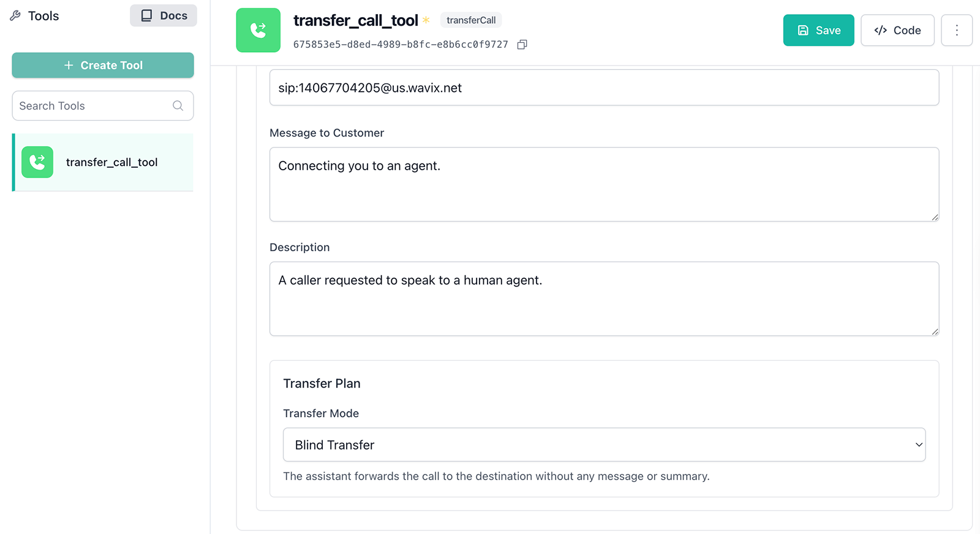Focus the Search Tools field
This screenshot has height=534, width=980.
tap(92, 106)
